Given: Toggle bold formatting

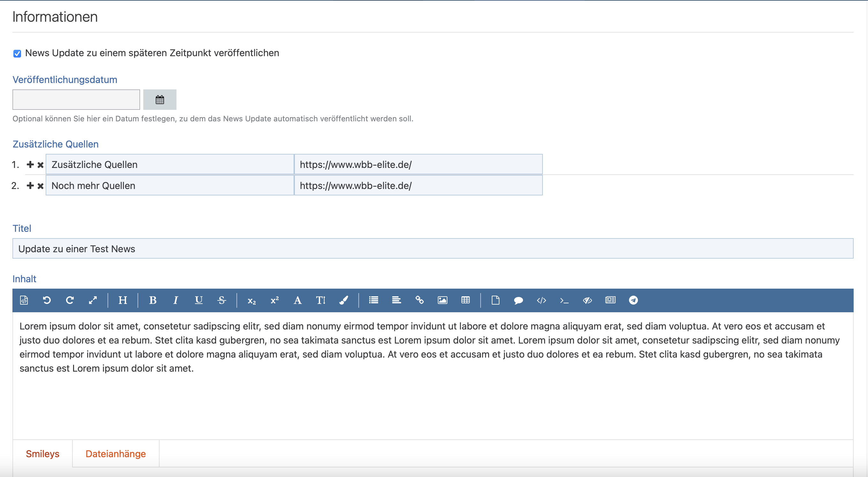Looking at the screenshot, I should (153, 300).
